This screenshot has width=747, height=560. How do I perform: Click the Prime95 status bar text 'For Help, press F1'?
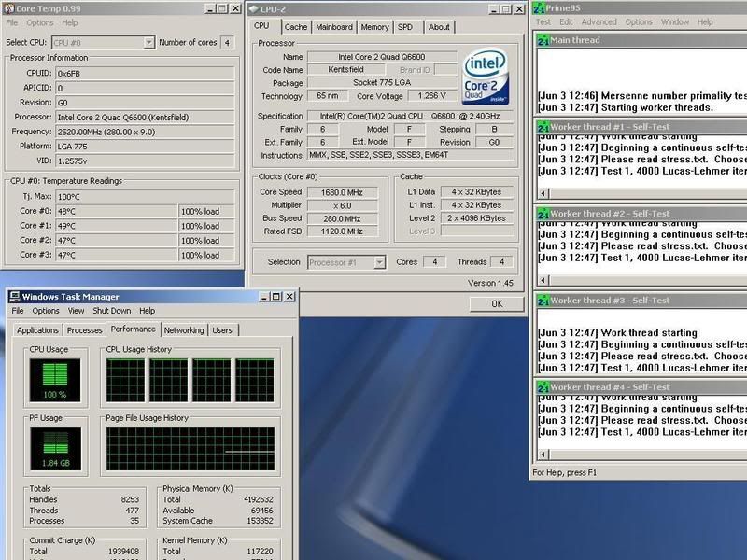tap(565, 473)
